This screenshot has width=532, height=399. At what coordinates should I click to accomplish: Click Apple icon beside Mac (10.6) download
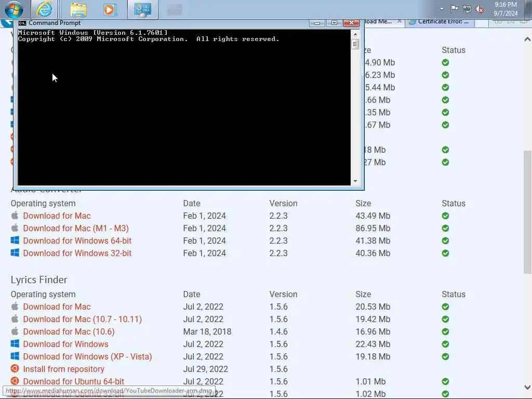point(15,331)
